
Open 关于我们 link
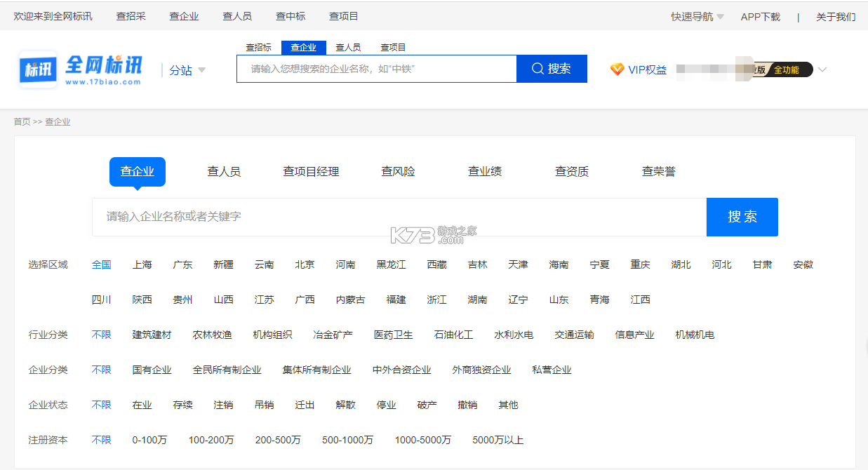(836, 16)
